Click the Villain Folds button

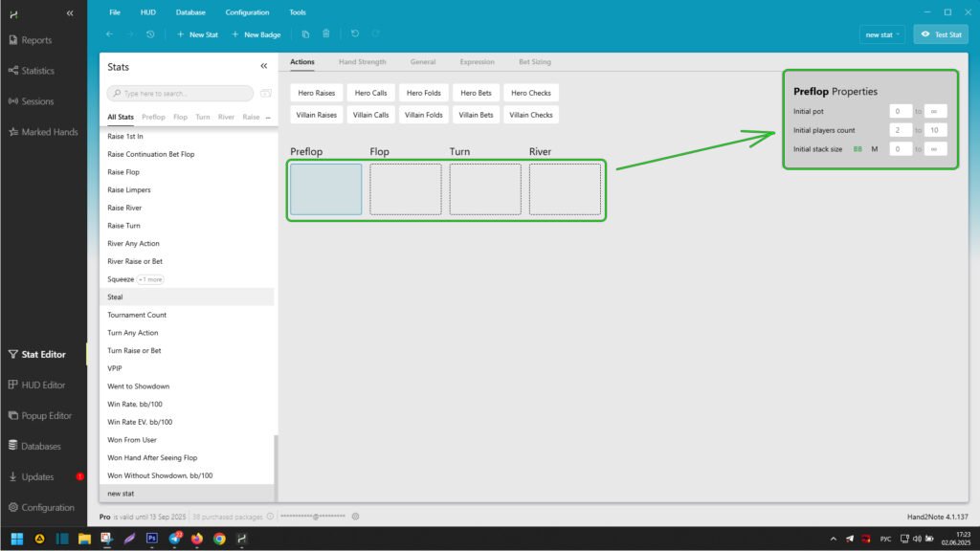424,115
